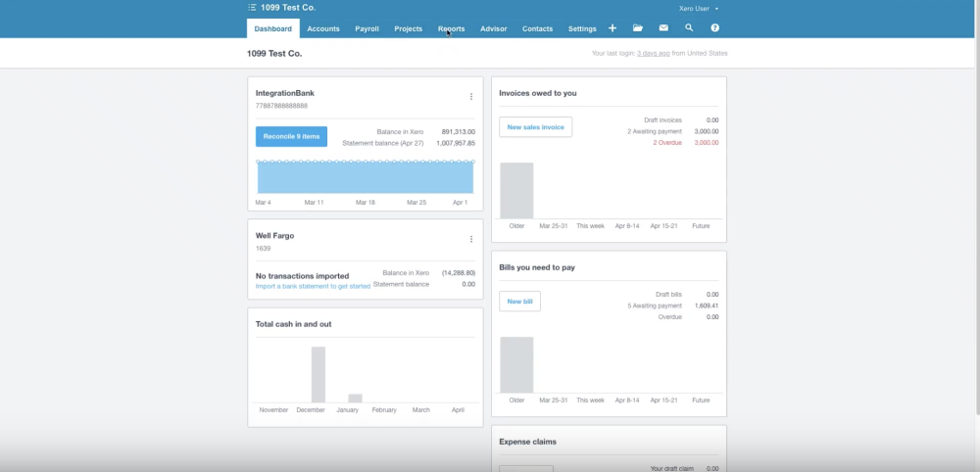This screenshot has width=980, height=472.
Task: Open the Accounts menu
Action: point(323,28)
